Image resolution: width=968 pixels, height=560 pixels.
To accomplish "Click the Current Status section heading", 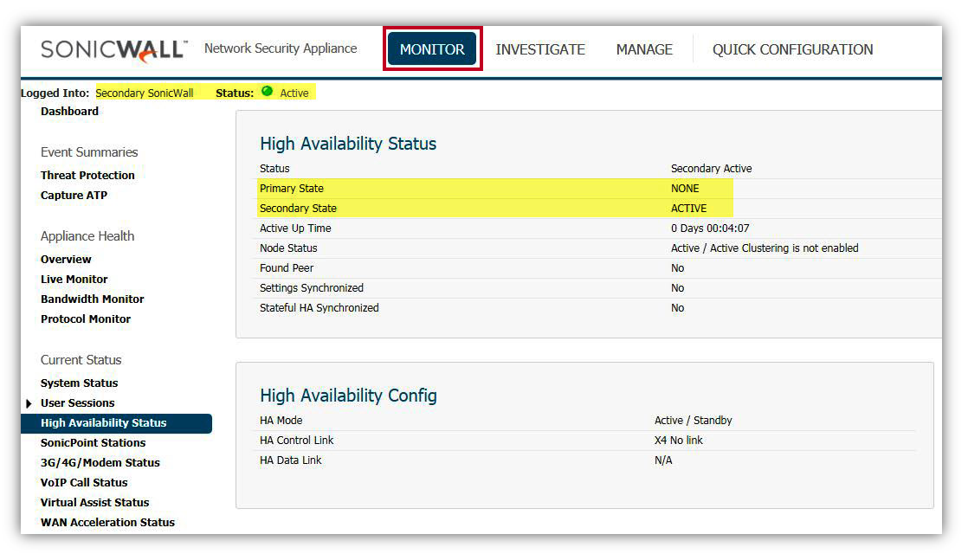I will click(81, 360).
